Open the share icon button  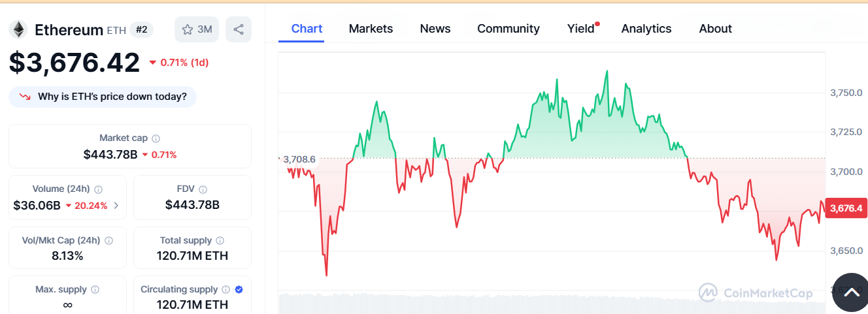[239, 29]
